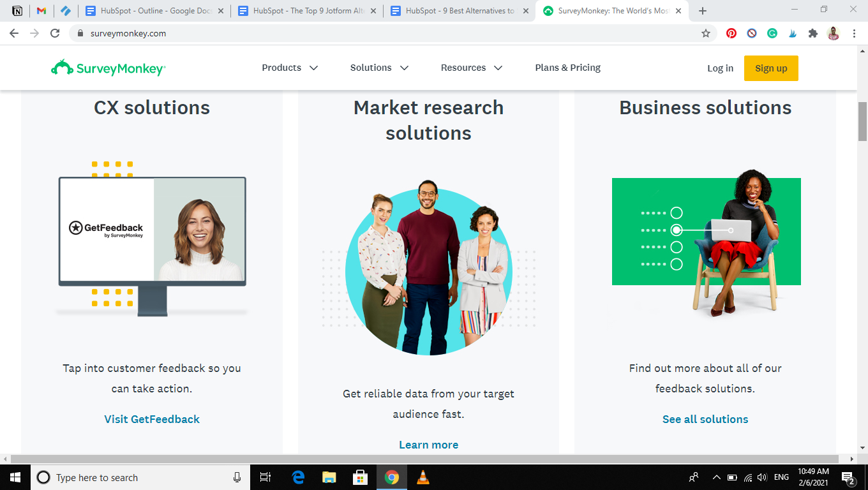The height and width of the screenshot is (490, 868).
Task: Click the battery tray icon
Action: [x=732, y=477]
